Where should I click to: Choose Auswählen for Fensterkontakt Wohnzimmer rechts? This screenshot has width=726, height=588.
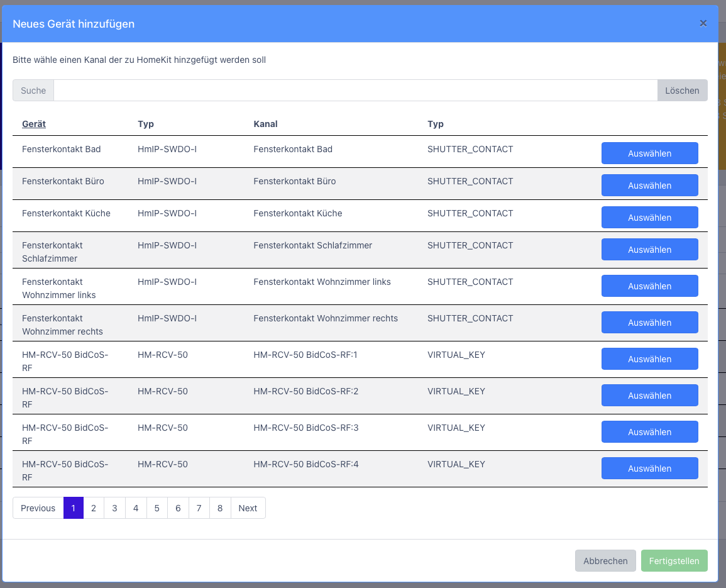click(649, 323)
